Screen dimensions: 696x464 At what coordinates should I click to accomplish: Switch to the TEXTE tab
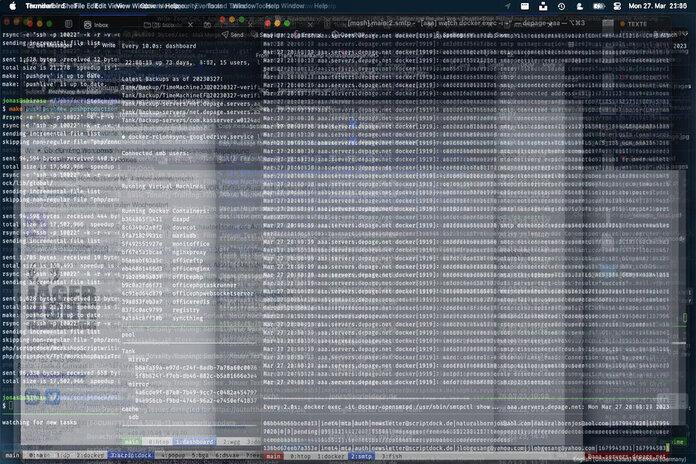click(633, 24)
